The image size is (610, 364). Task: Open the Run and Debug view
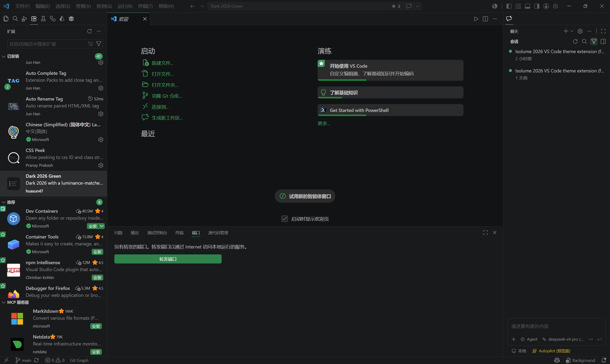click(x=24, y=19)
